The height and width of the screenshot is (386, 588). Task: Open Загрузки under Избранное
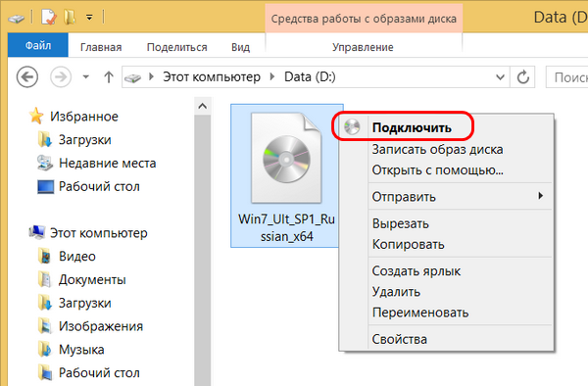[84, 140]
